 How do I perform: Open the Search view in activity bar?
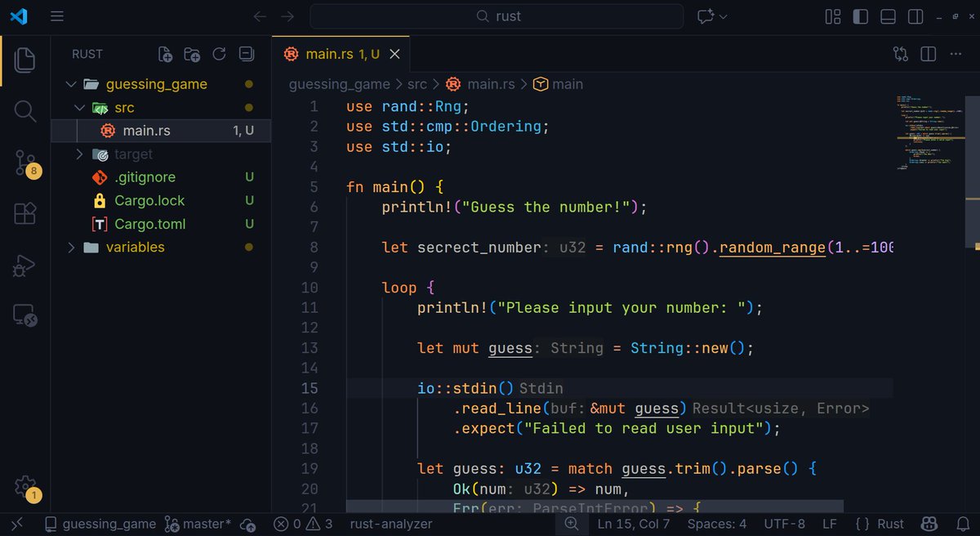25,112
